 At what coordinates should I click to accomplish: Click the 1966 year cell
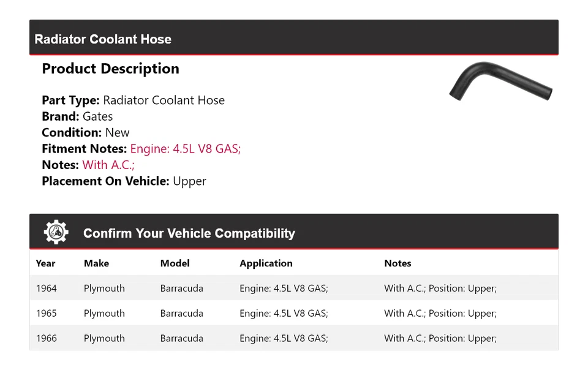(x=46, y=338)
